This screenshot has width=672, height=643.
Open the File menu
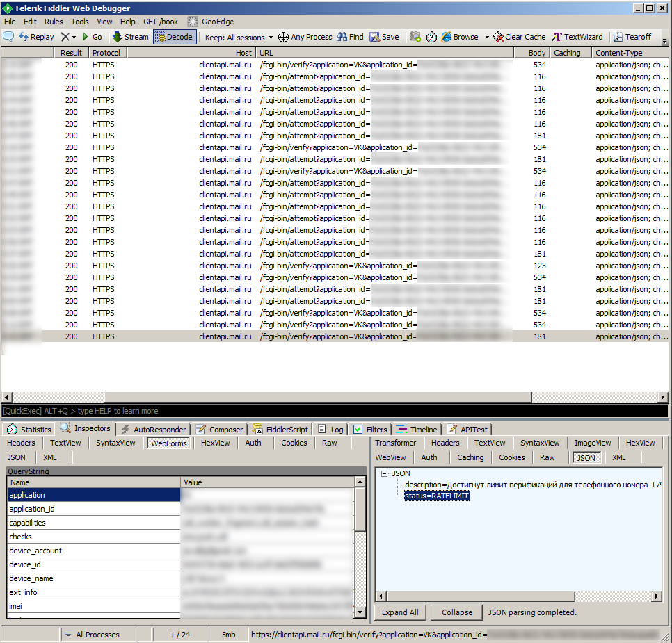click(x=10, y=22)
